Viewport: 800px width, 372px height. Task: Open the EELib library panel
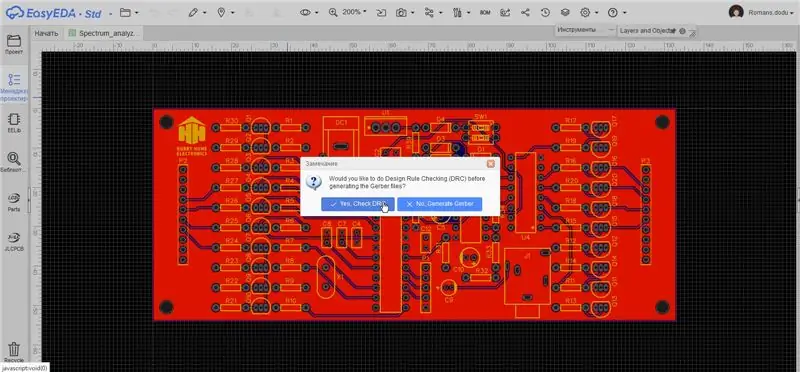pyautogui.click(x=14, y=123)
